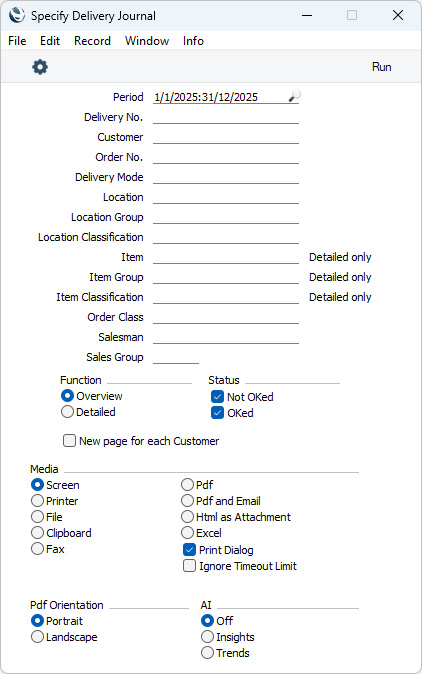Enable New page for each Customer
Image resolution: width=422 pixels, height=674 pixels.
click(x=69, y=441)
